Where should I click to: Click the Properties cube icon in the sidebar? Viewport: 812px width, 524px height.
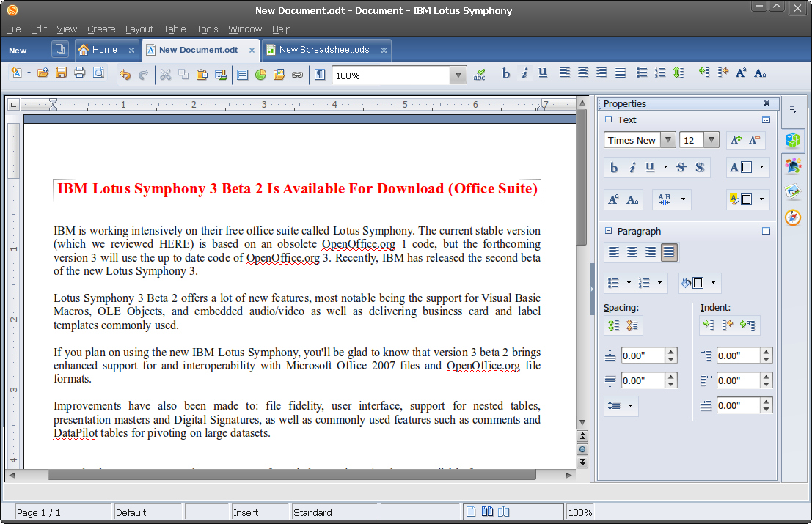793,140
